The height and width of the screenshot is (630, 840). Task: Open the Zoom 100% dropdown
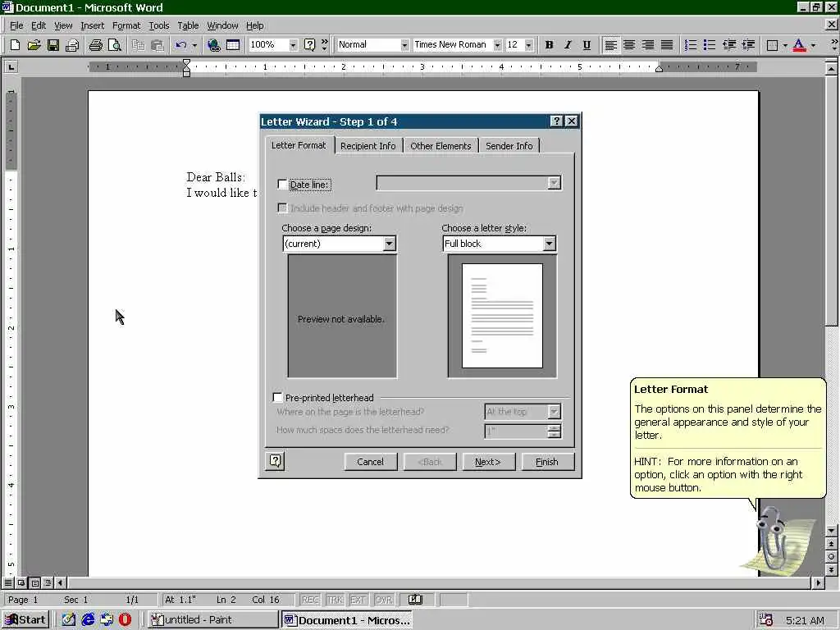click(293, 45)
